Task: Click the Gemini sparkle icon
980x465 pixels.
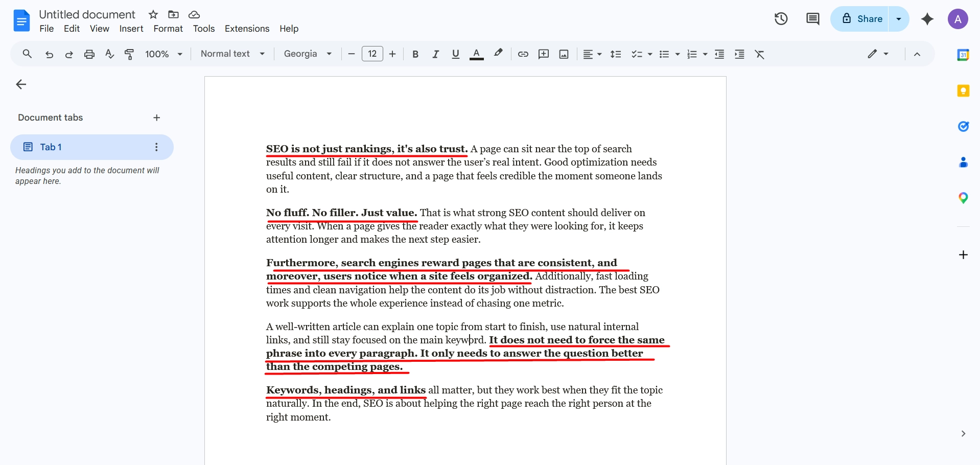Action: (x=927, y=19)
